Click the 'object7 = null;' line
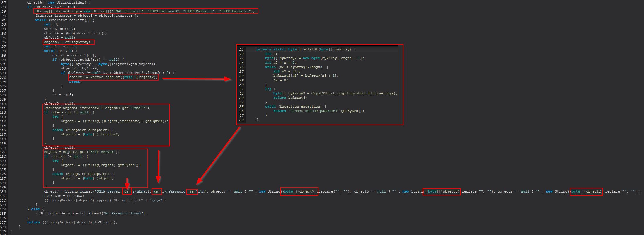Viewport: 644px width, 235px height. coord(59,147)
